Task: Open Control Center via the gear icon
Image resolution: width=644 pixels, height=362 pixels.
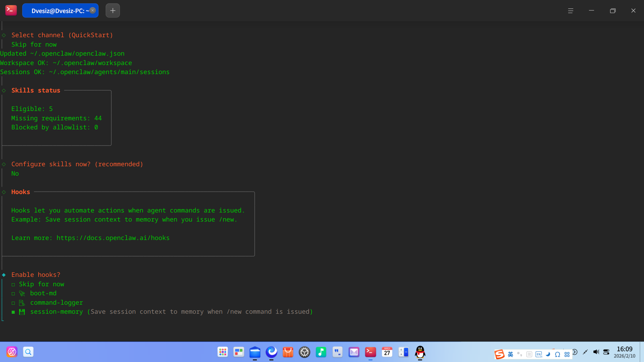Action: coord(304,352)
